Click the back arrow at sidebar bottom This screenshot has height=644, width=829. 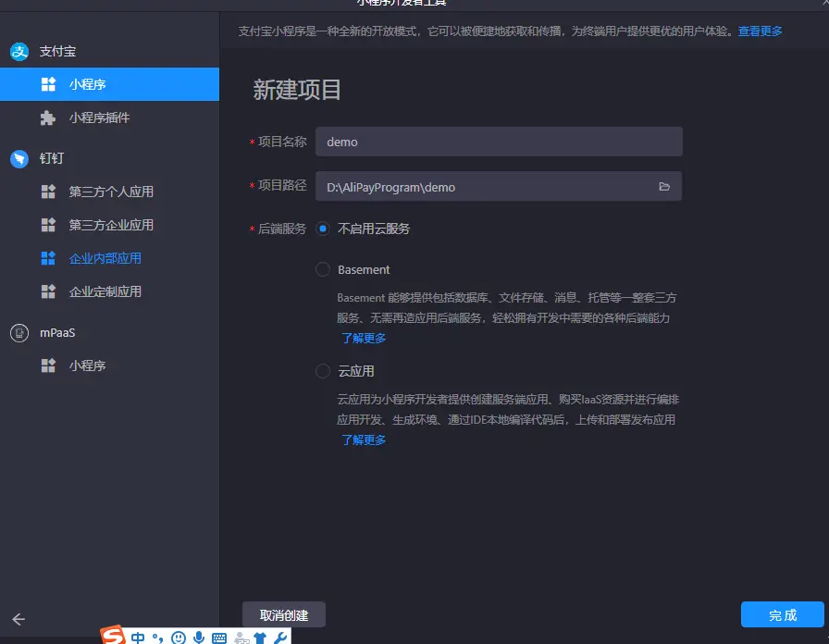click(x=19, y=619)
